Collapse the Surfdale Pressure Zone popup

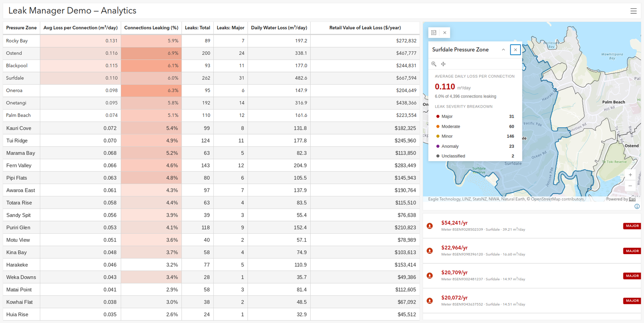click(x=503, y=50)
